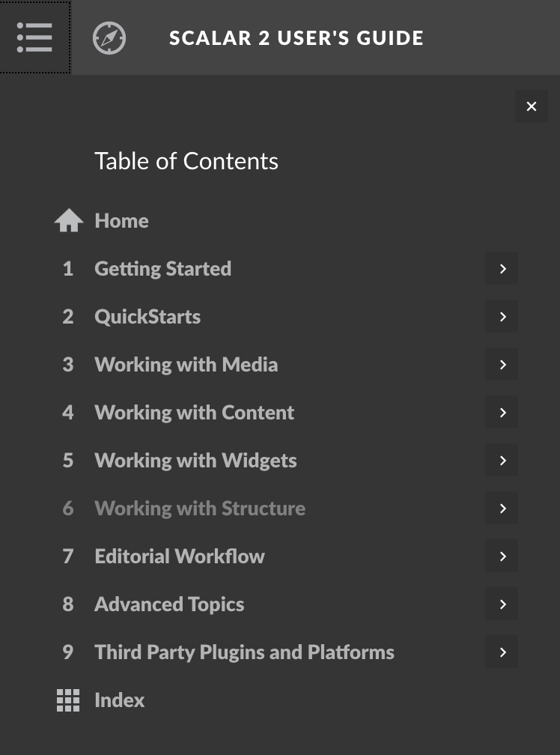Click the compass icon in the header
560x755 pixels.
coord(109,37)
